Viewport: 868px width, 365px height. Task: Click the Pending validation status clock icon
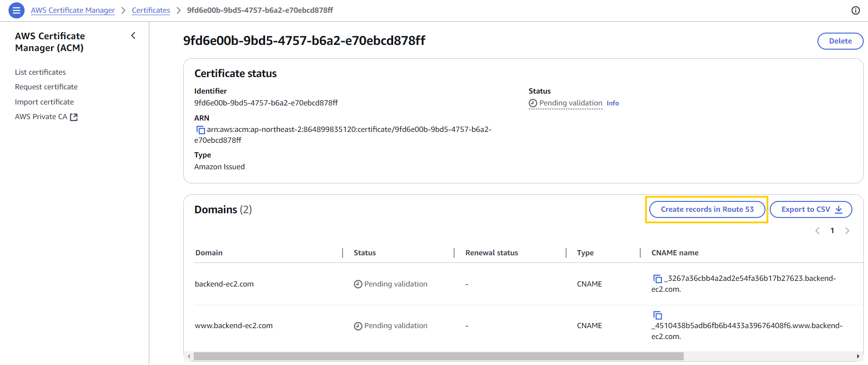coord(533,103)
